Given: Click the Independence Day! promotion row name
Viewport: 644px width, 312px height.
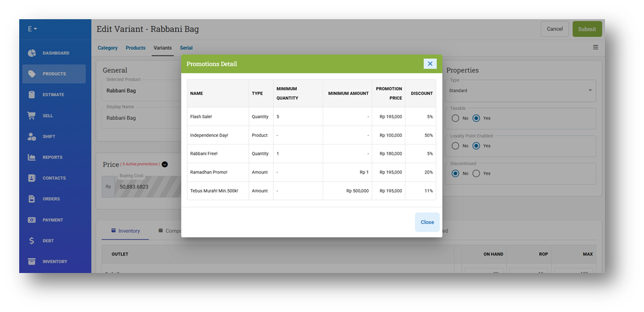Looking at the screenshot, I should pos(209,135).
